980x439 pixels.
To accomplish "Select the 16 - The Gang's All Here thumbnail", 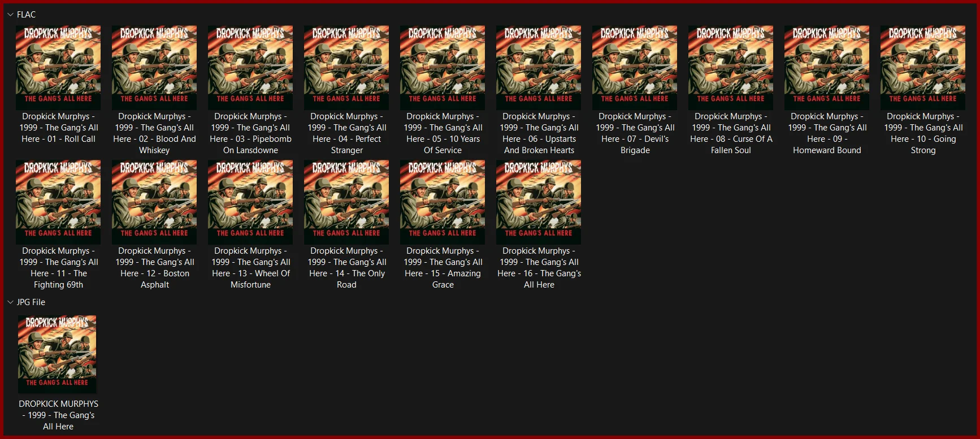I will 539,202.
